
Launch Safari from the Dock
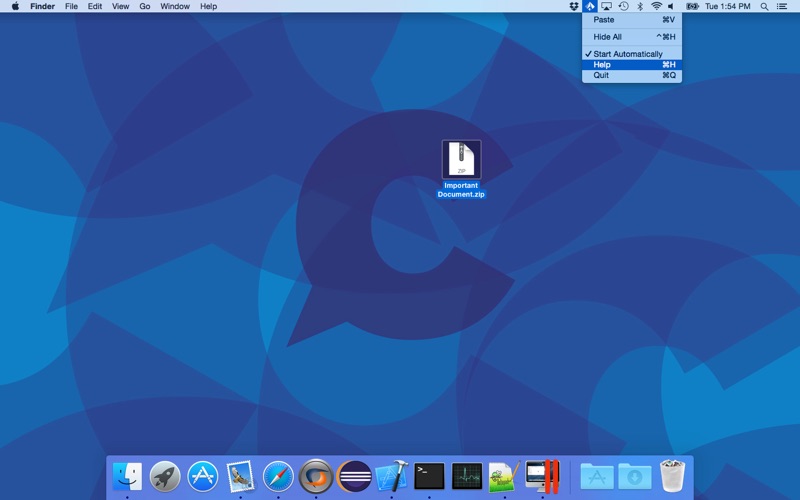(x=278, y=476)
